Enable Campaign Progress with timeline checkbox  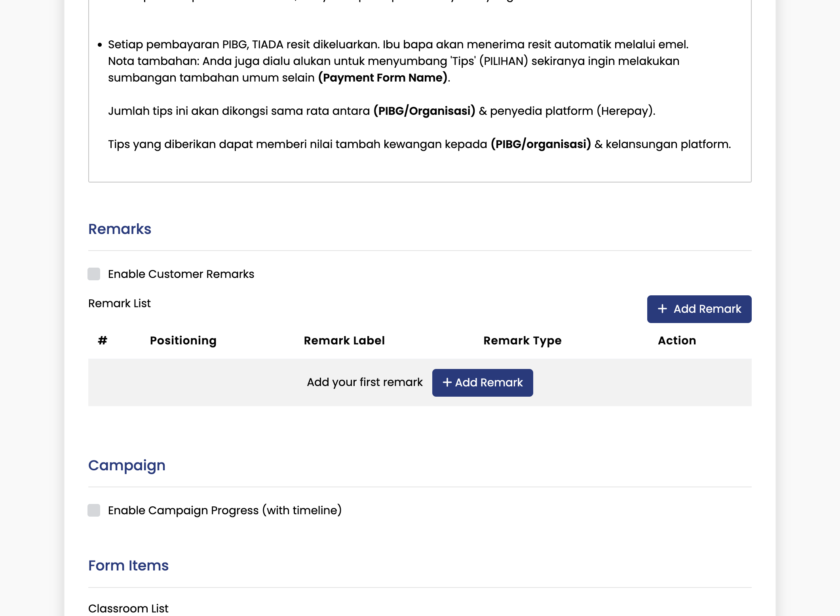pyautogui.click(x=94, y=510)
